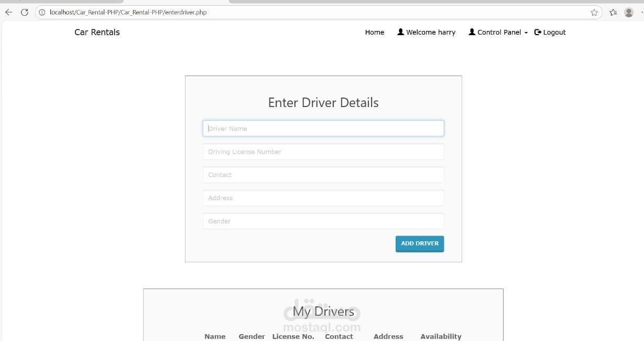View site information icon in address bar

click(42, 12)
